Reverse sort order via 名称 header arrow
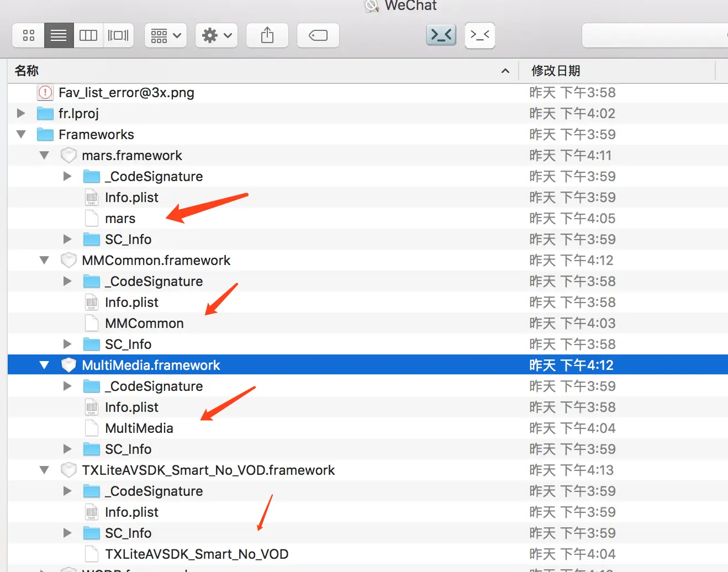 coord(505,71)
